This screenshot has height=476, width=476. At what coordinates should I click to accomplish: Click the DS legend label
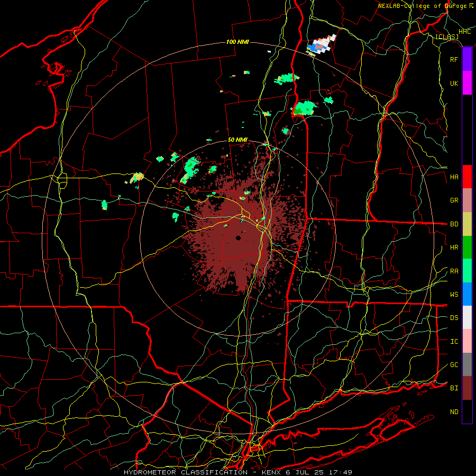coord(454,318)
